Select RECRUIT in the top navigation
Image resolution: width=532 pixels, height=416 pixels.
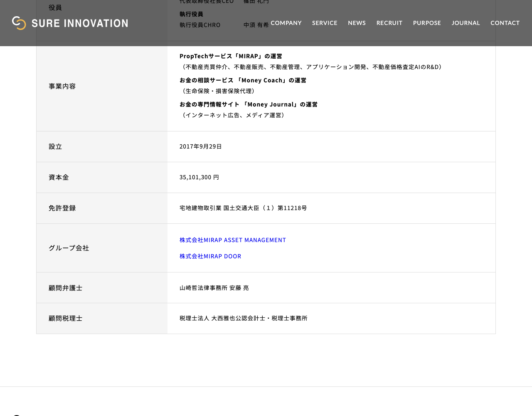tap(389, 23)
